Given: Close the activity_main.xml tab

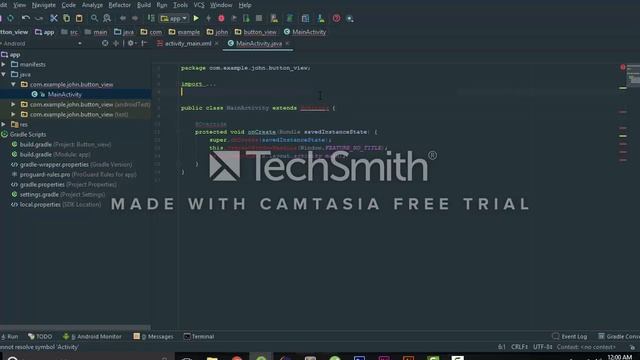Looking at the screenshot, I should 217,43.
